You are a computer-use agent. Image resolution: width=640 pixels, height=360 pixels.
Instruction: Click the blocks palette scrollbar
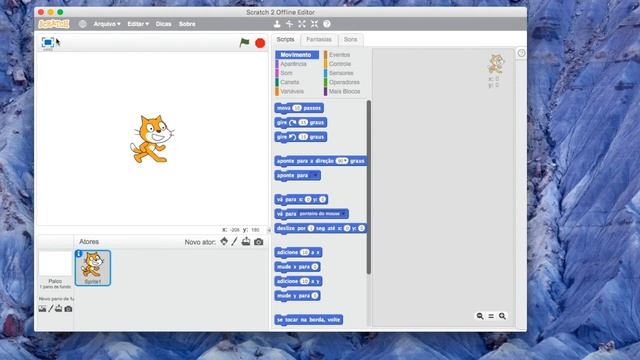[369, 187]
